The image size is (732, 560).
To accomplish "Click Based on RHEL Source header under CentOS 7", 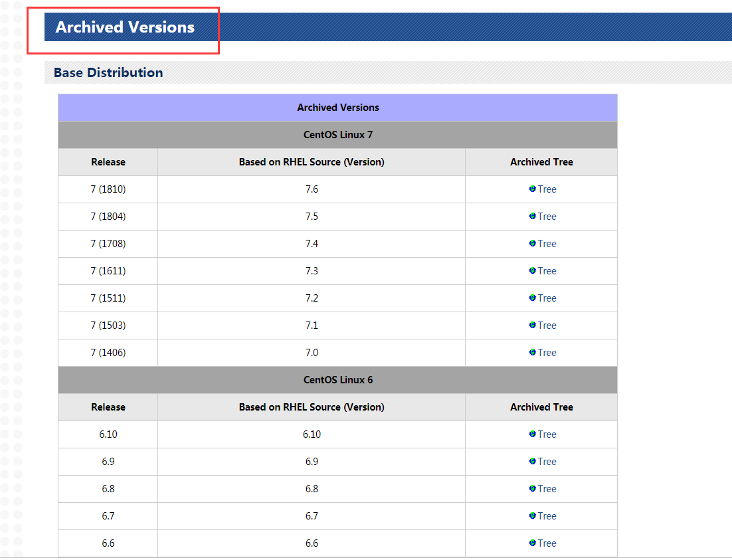I will (x=312, y=162).
